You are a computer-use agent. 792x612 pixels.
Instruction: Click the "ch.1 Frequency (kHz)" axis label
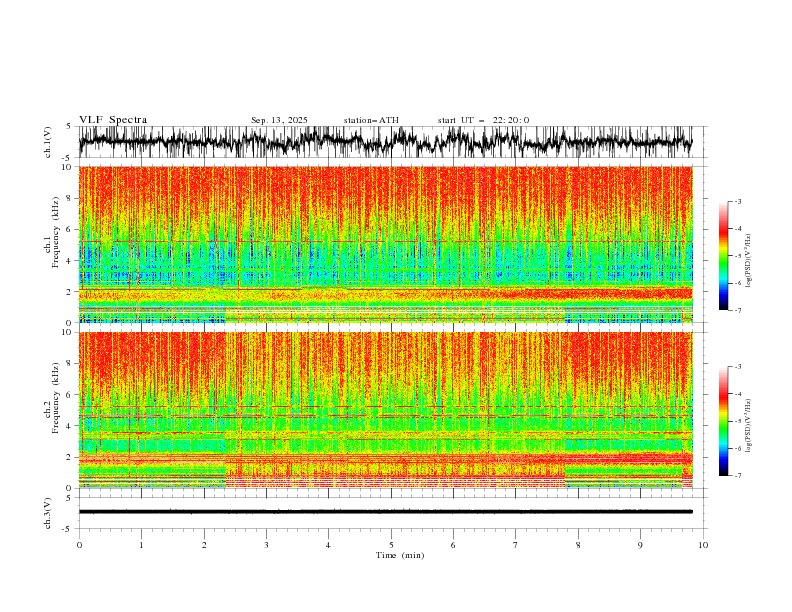(52, 231)
